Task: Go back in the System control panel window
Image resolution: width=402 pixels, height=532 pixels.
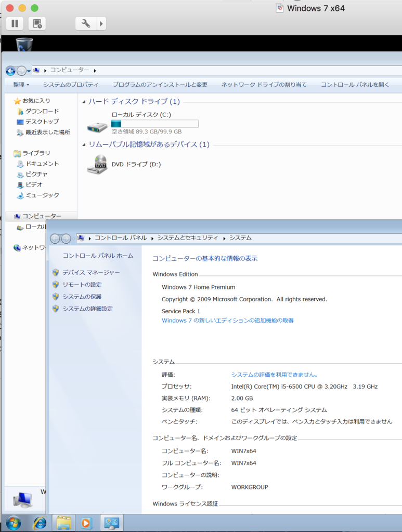Action: point(55,238)
